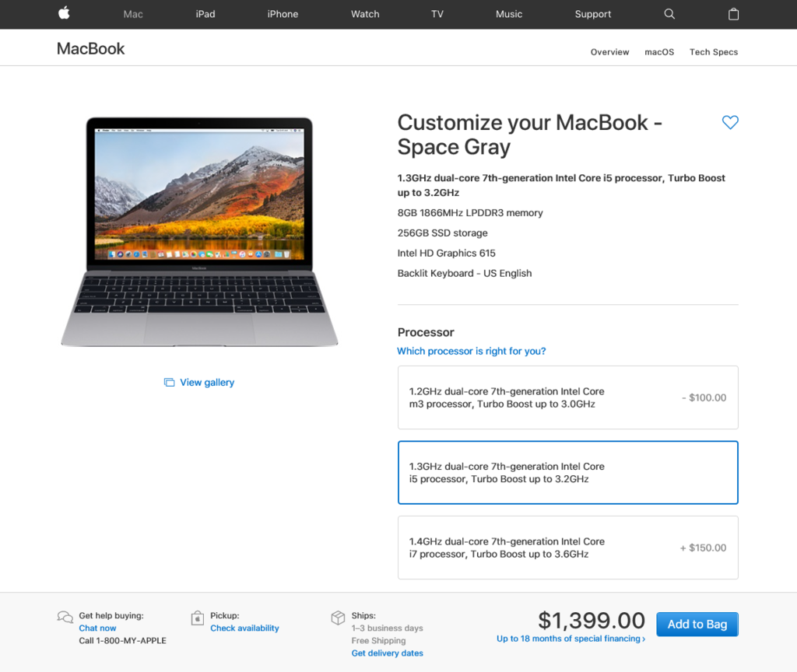This screenshot has width=797, height=672.
Task: Click the Check availability link
Action: (244, 628)
